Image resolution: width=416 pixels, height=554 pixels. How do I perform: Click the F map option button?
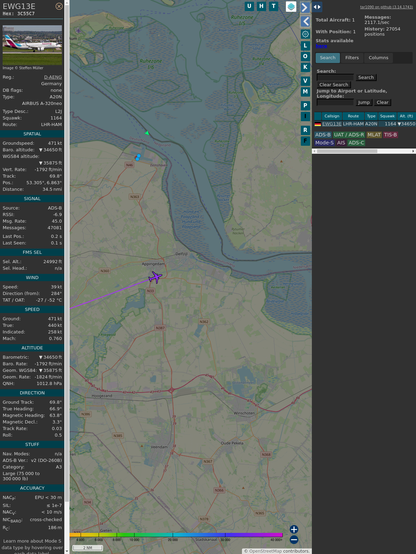pyautogui.click(x=305, y=141)
